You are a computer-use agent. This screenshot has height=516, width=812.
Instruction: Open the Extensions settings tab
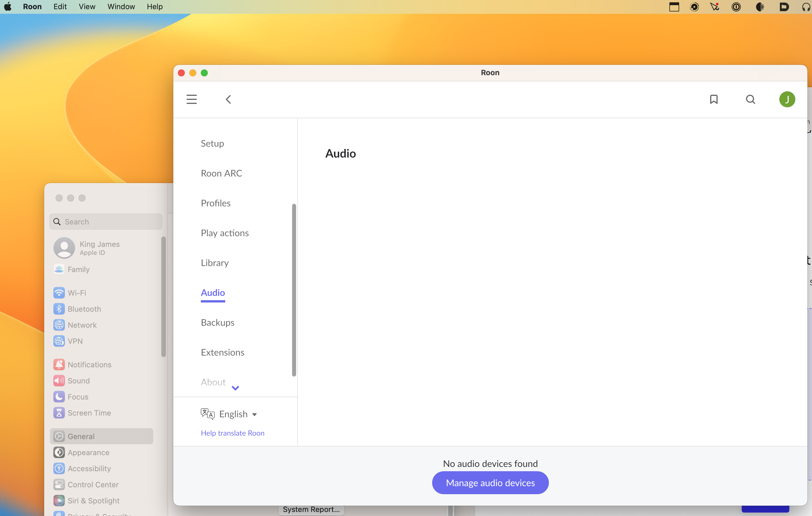222,352
